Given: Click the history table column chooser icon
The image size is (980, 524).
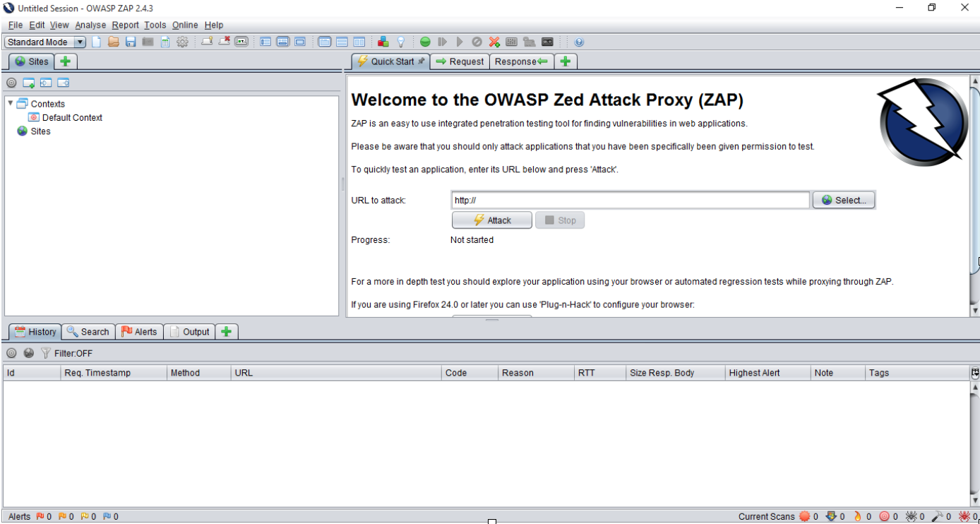Looking at the screenshot, I should point(975,373).
